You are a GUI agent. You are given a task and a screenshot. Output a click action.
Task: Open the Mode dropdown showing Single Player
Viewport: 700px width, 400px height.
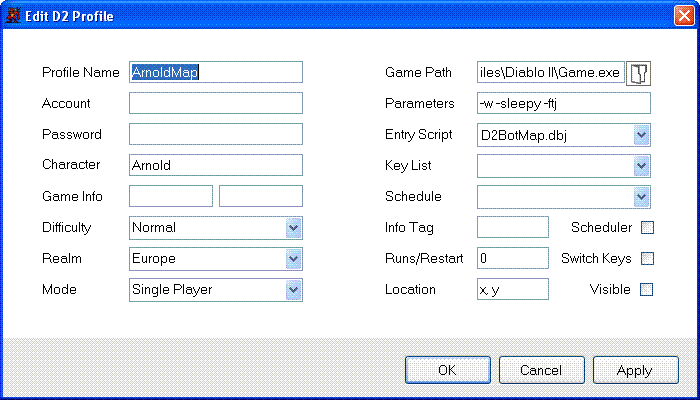tap(216, 290)
